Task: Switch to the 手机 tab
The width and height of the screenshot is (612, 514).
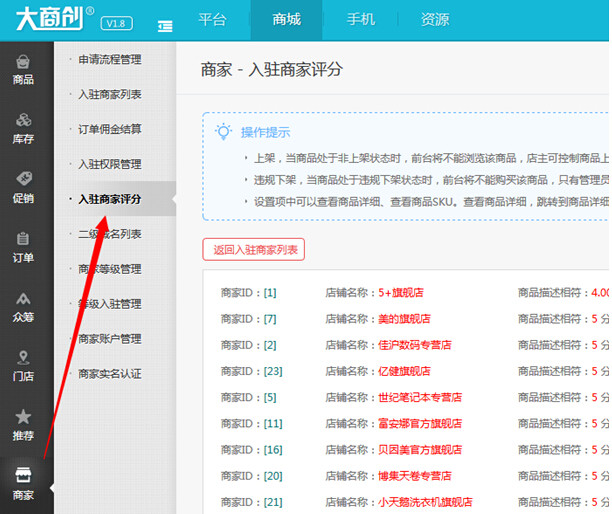Action: pos(361,20)
